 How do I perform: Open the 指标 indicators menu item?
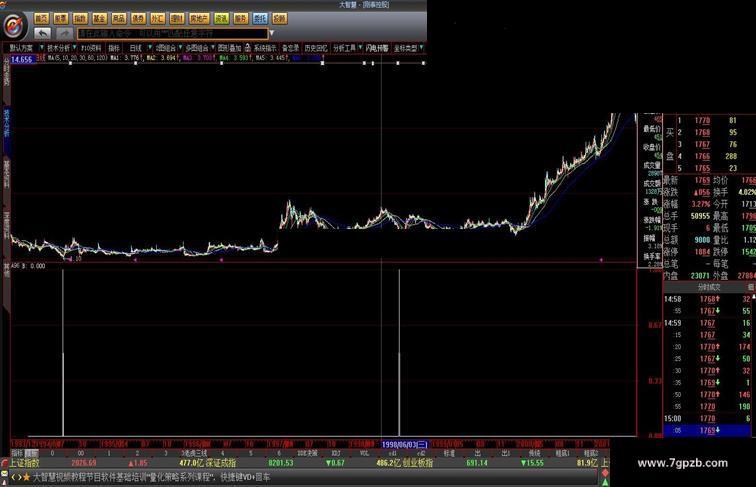[x=114, y=48]
